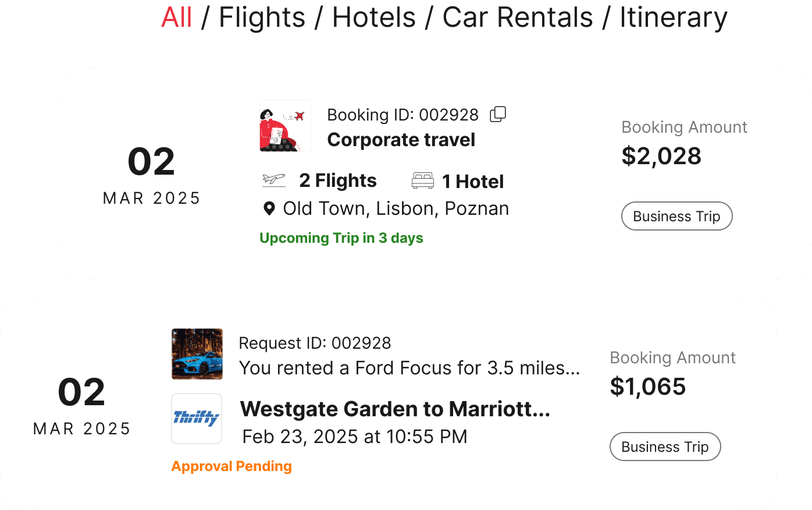Click the airplane icon beside 2 Flights
Image resolution: width=812 pixels, height=510 pixels.
[x=274, y=180]
